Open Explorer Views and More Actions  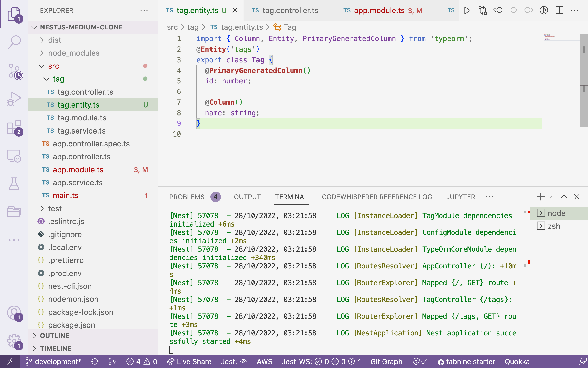tap(144, 10)
